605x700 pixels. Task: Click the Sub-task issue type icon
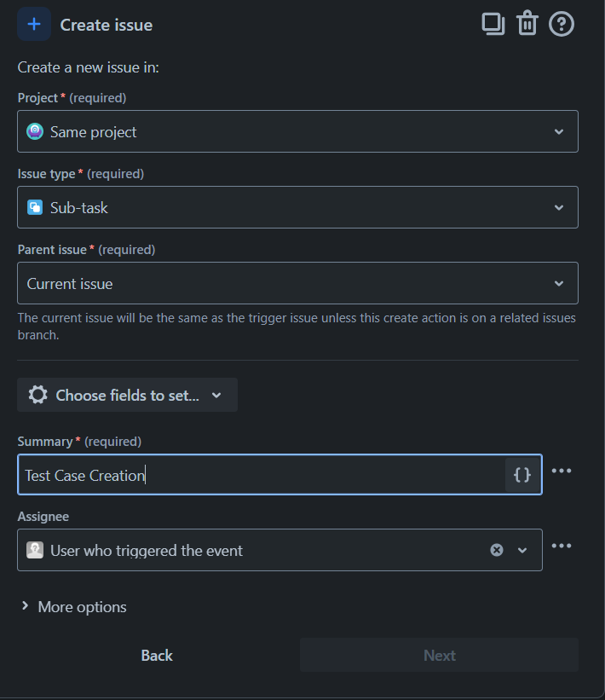point(35,206)
